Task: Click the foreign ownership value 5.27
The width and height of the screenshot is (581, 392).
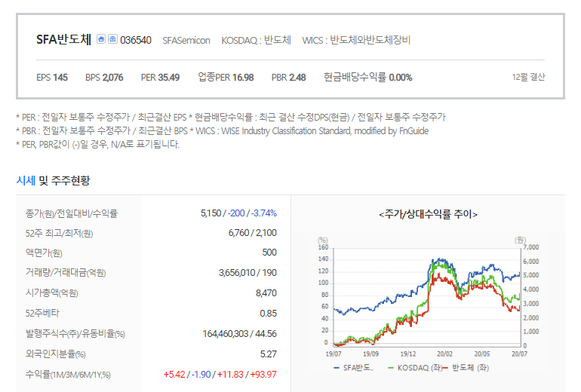Action: [269, 354]
